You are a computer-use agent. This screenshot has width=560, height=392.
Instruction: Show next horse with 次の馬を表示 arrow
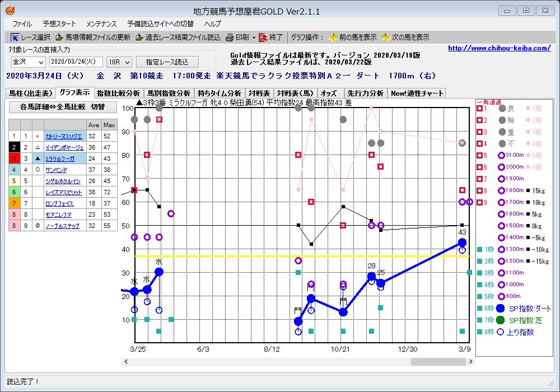tap(385, 37)
